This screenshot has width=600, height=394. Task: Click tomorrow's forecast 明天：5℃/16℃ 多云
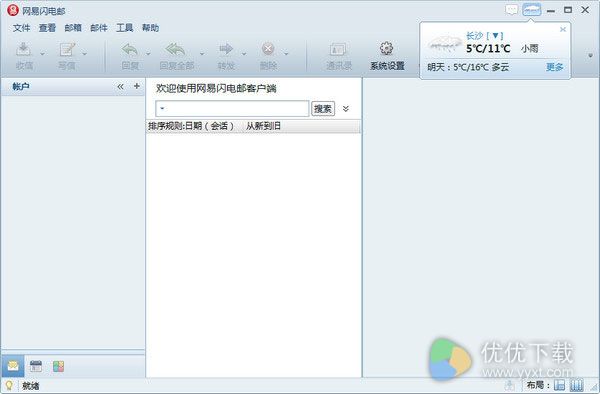(468, 67)
